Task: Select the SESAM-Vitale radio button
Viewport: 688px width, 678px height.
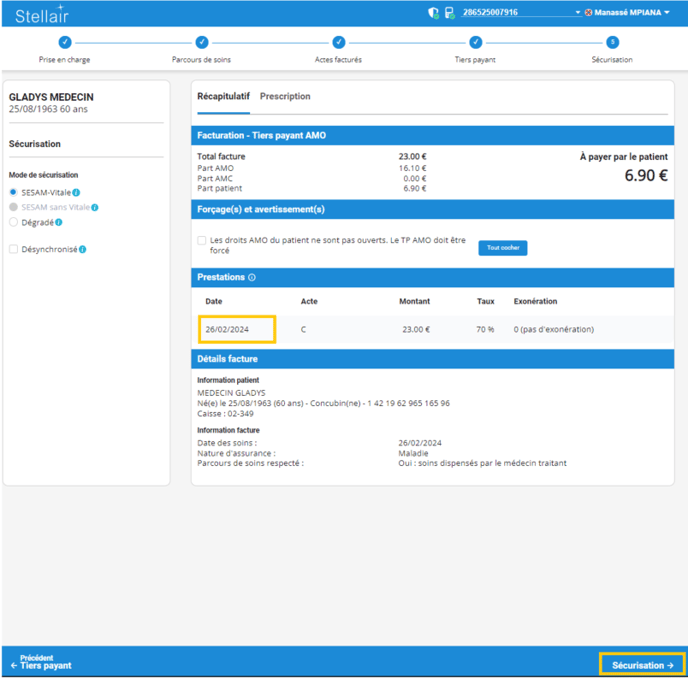Action: [13, 192]
